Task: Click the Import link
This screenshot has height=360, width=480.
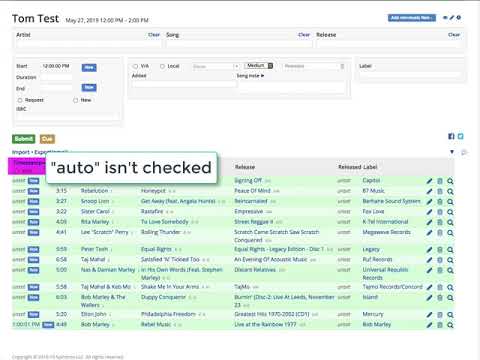Action: click(21, 152)
